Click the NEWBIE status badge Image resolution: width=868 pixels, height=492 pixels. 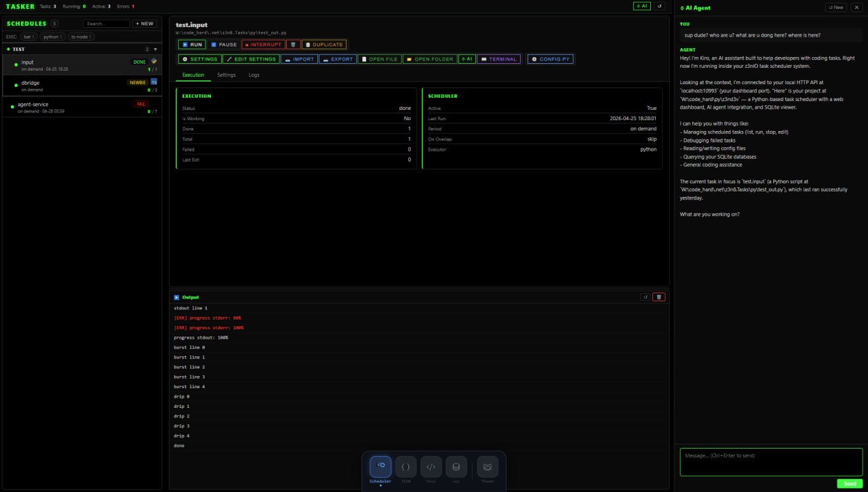pos(137,82)
